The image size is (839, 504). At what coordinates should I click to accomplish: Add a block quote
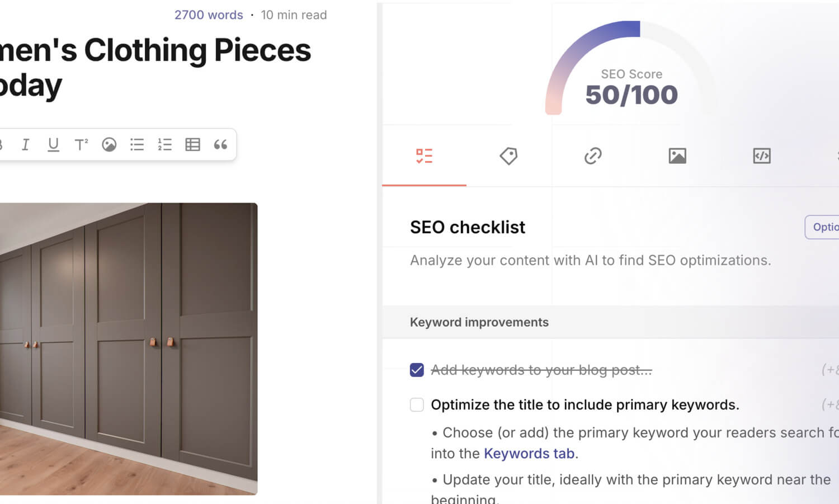click(x=220, y=145)
